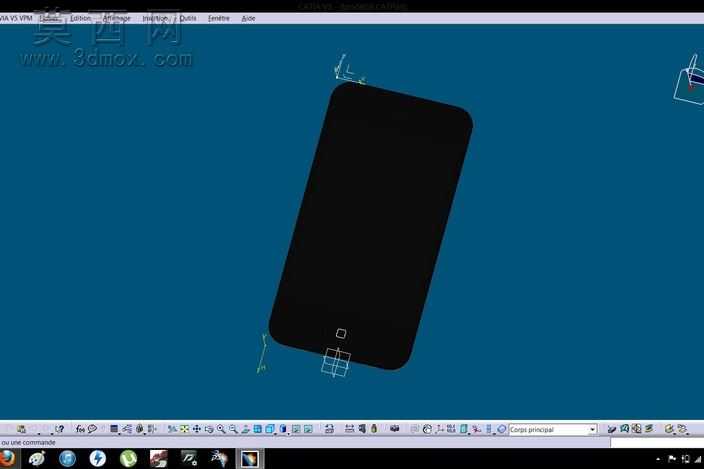The width and height of the screenshot is (704, 469).
Task: Click the What's This help arrow icon
Action: pos(59,429)
